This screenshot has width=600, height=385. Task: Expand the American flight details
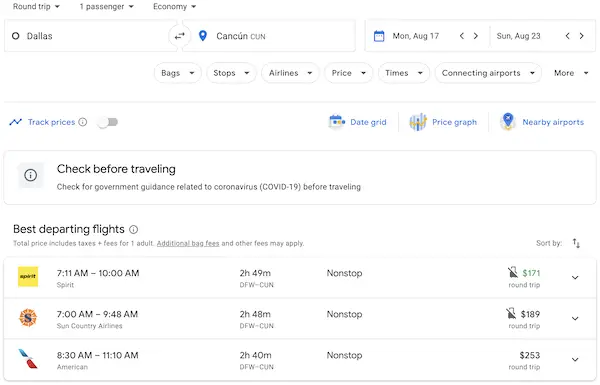(575, 359)
